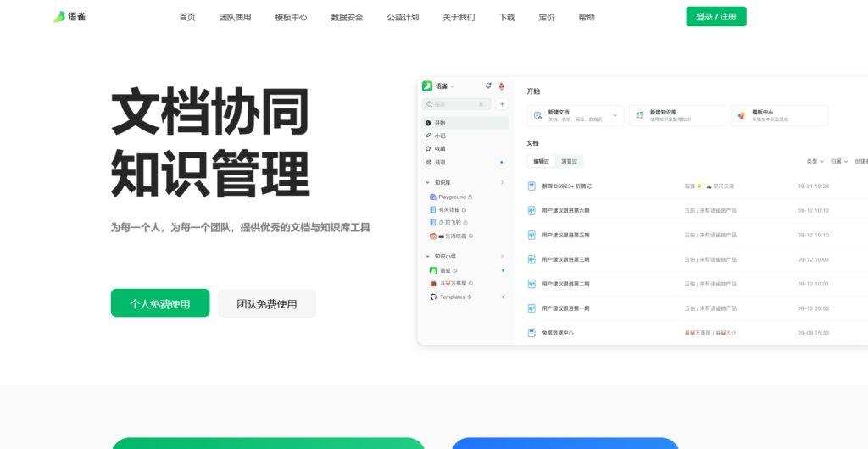This screenshot has height=449, width=868.
Task: Collapse the 知识小组 section triangle
Action: [x=427, y=257]
